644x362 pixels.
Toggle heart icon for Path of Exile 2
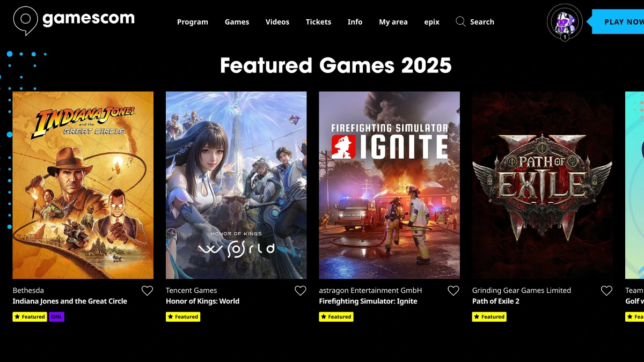coord(606,291)
